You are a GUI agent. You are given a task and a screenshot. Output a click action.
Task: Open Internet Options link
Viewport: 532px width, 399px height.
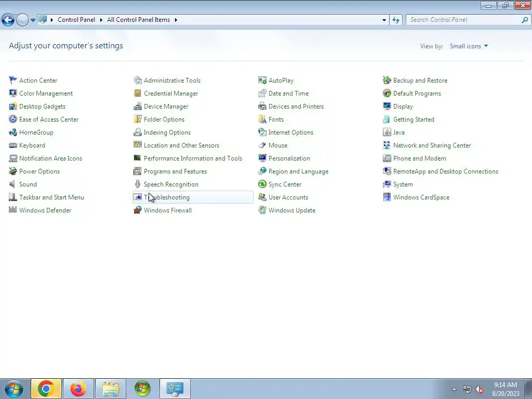pos(291,132)
